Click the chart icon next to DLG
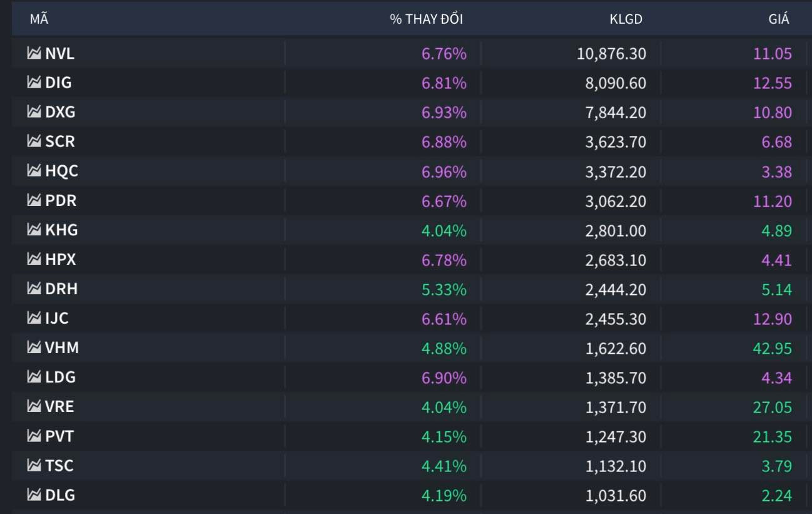 coord(34,495)
